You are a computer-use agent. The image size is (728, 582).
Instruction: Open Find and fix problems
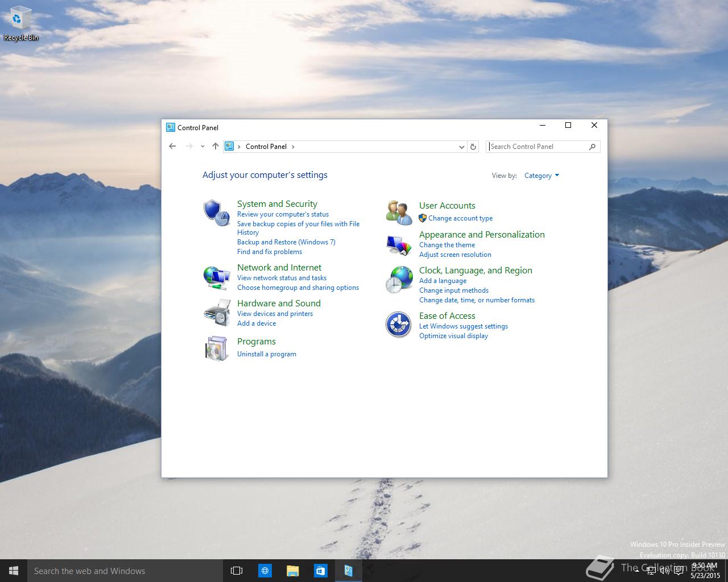coord(270,252)
